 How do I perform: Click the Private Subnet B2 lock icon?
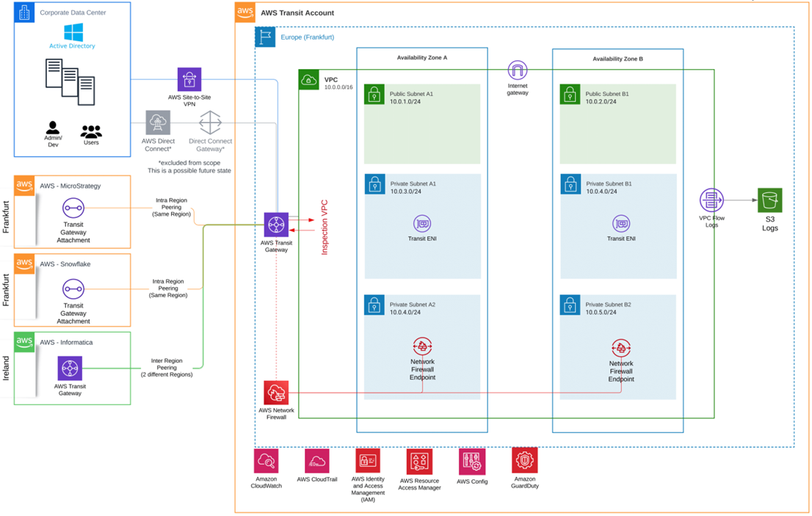tap(570, 305)
